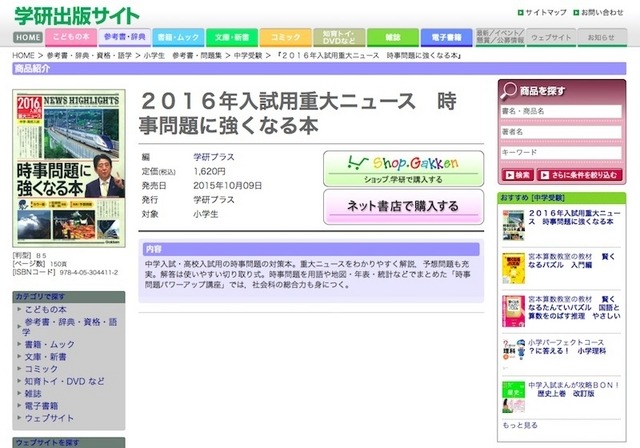Open the お知らせ navigation tab
Screen dimensions: 640x448
[x=602, y=37]
